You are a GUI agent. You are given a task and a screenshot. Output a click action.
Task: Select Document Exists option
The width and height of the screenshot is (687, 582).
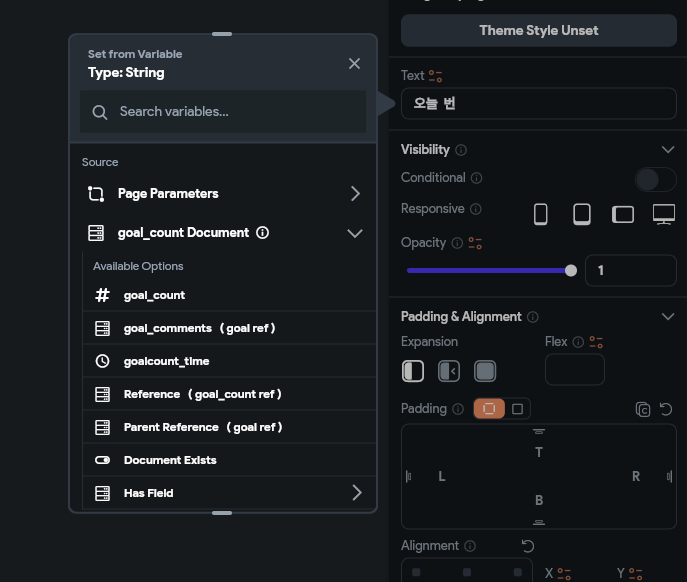pos(229,460)
